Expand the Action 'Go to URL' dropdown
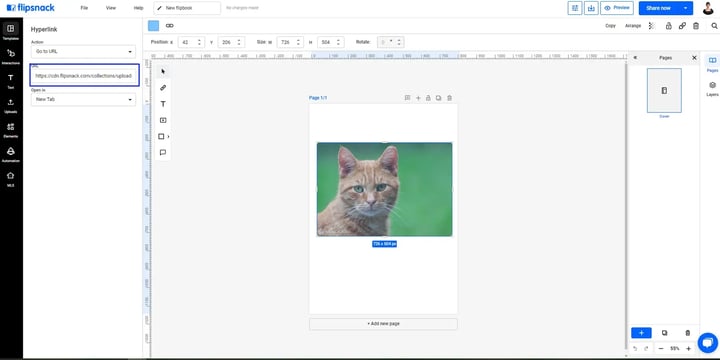 tap(83, 51)
